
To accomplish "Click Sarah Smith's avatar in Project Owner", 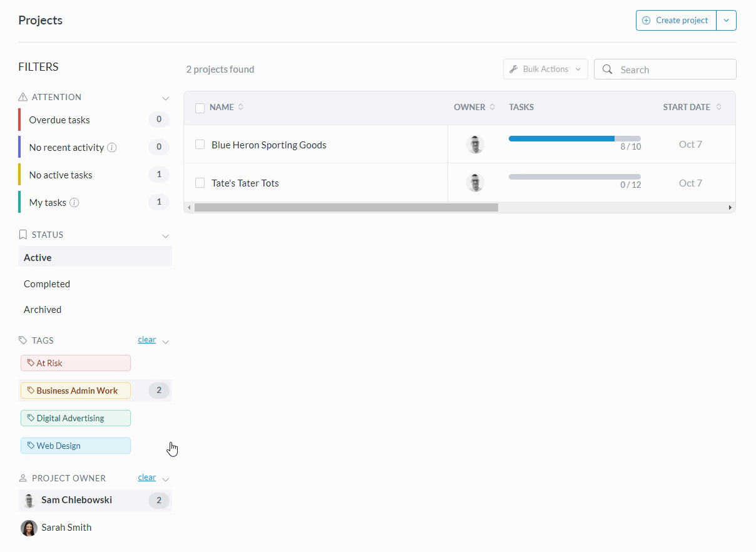I will pyautogui.click(x=29, y=528).
